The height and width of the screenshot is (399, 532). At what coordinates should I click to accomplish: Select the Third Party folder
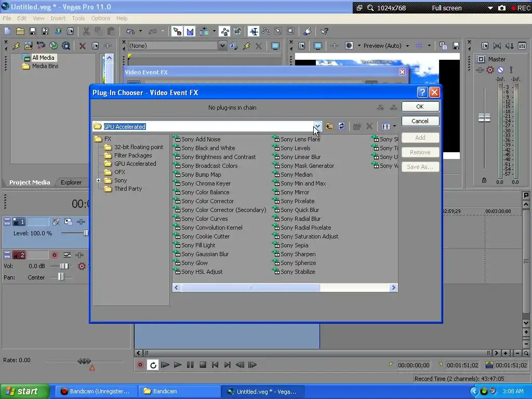click(x=128, y=189)
